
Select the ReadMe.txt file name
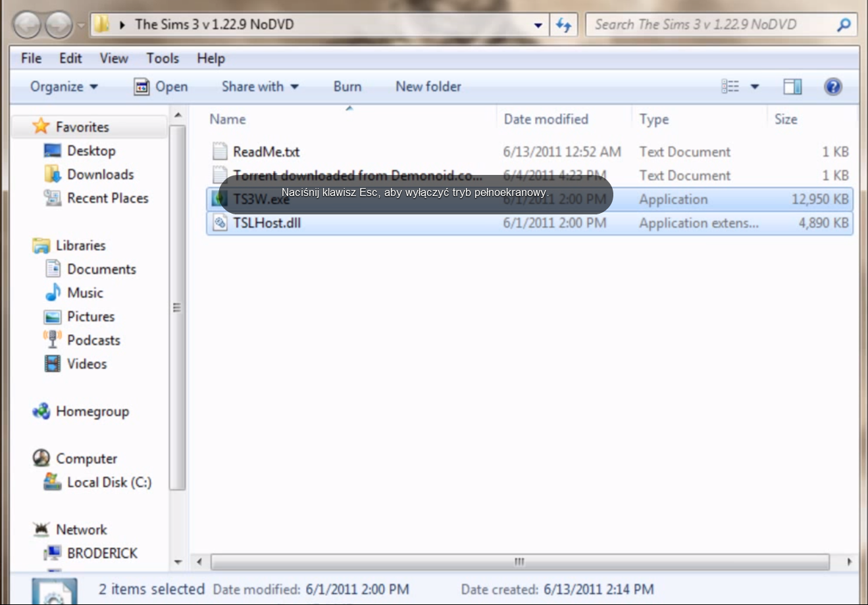[266, 152]
